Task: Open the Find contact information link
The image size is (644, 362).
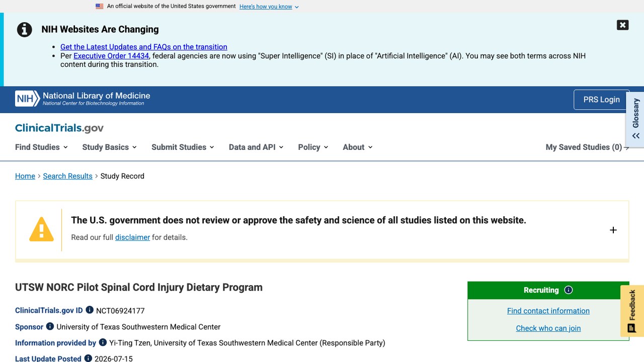Action: [x=548, y=311]
